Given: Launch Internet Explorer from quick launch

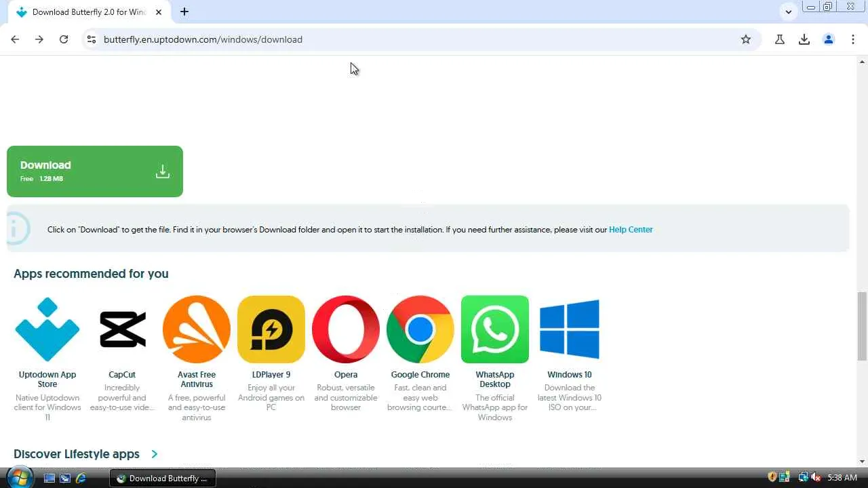Looking at the screenshot, I should 81,478.
